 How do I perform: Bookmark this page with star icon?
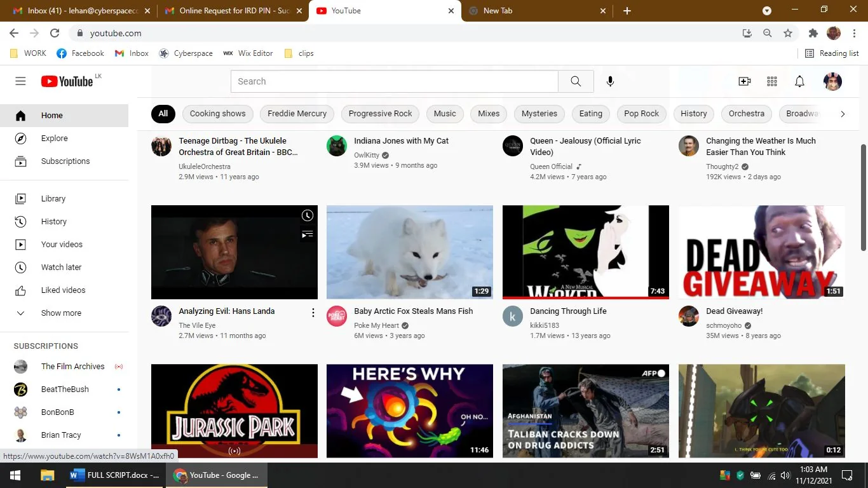point(788,33)
